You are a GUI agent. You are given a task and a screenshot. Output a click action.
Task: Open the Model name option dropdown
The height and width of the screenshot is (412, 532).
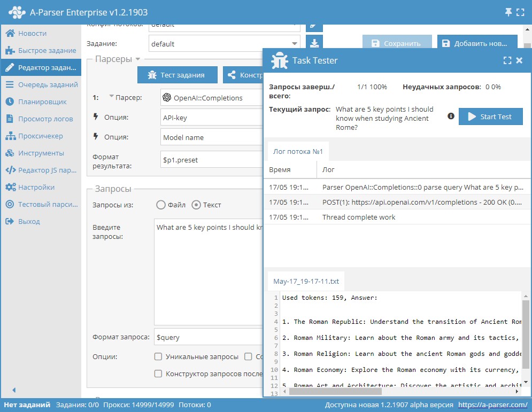click(x=212, y=137)
